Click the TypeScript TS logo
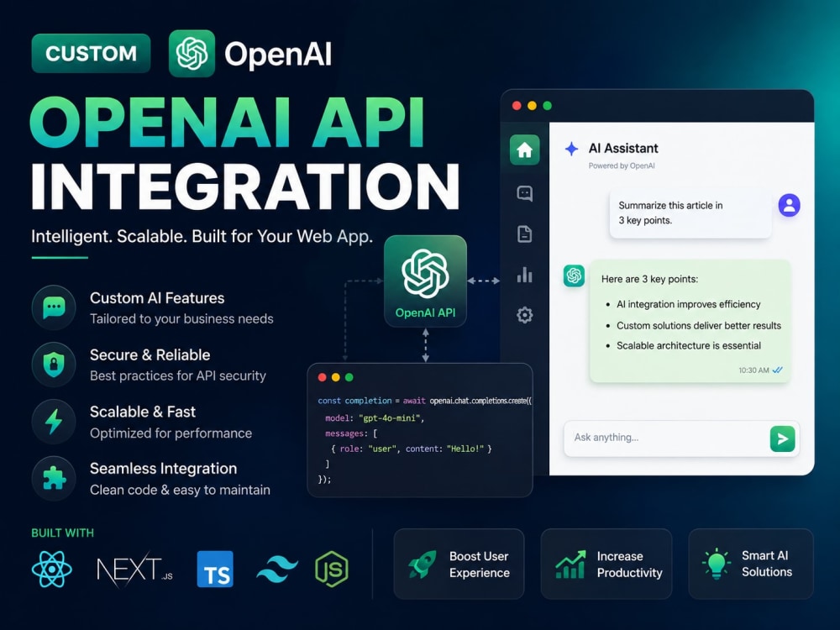The width and height of the screenshot is (840, 630). [x=215, y=569]
